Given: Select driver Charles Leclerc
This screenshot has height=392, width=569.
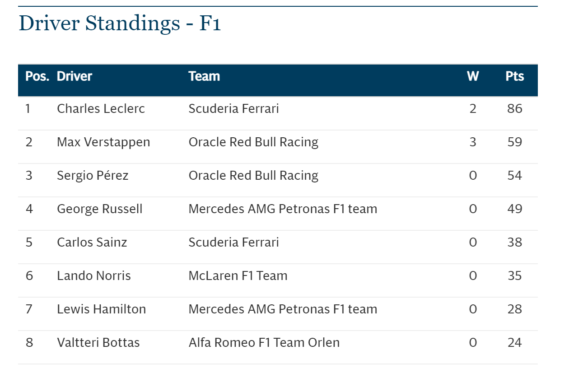Looking at the screenshot, I should coord(101,109).
